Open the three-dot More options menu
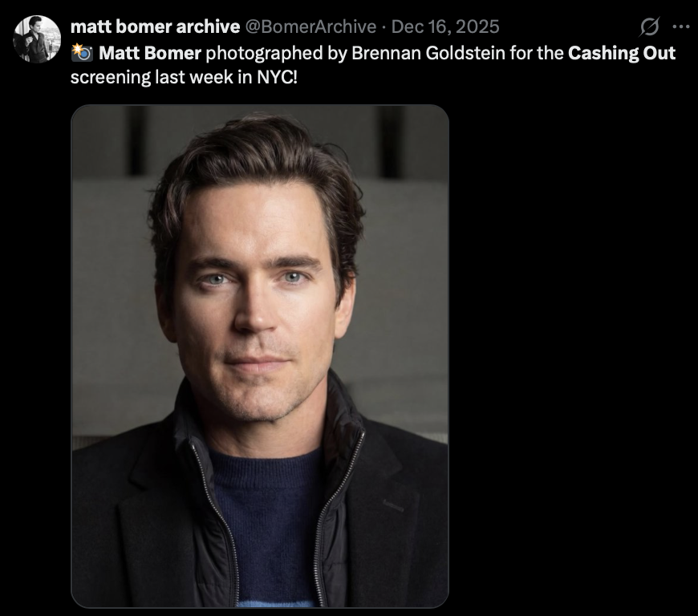Image resolution: width=698 pixels, height=616 pixels. coord(680,26)
